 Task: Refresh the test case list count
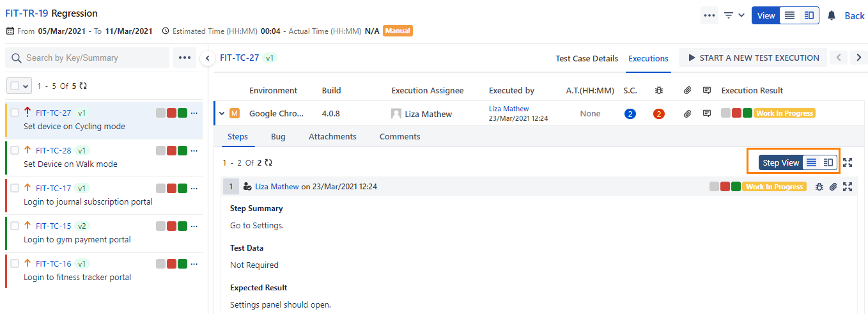pos(83,85)
